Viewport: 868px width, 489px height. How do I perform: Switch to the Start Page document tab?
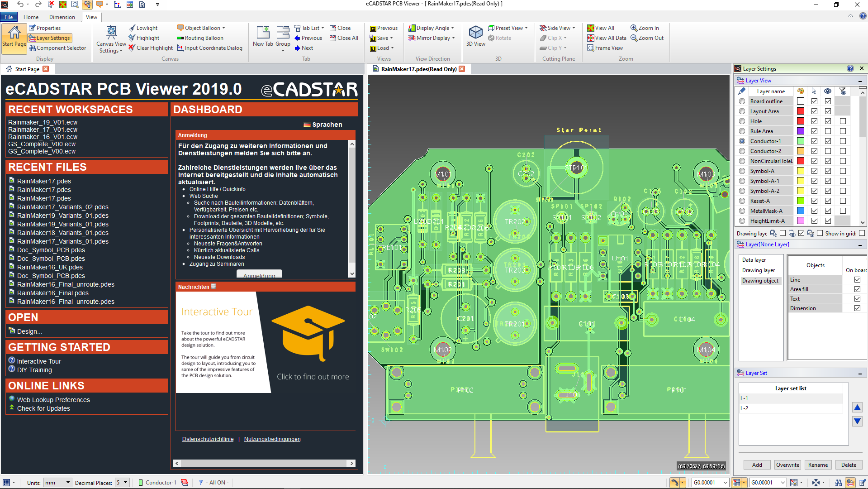coord(27,69)
